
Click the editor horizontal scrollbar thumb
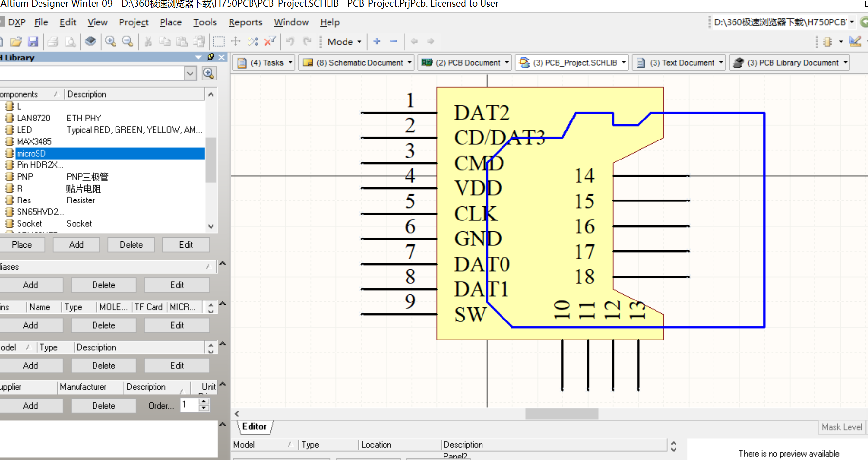tap(562, 414)
